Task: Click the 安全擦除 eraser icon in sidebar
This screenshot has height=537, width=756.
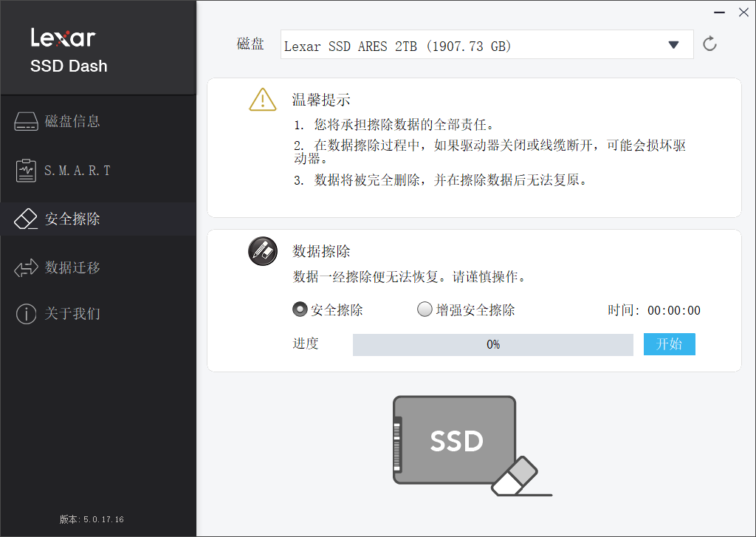Action: pyautogui.click(x=26, y=219)
